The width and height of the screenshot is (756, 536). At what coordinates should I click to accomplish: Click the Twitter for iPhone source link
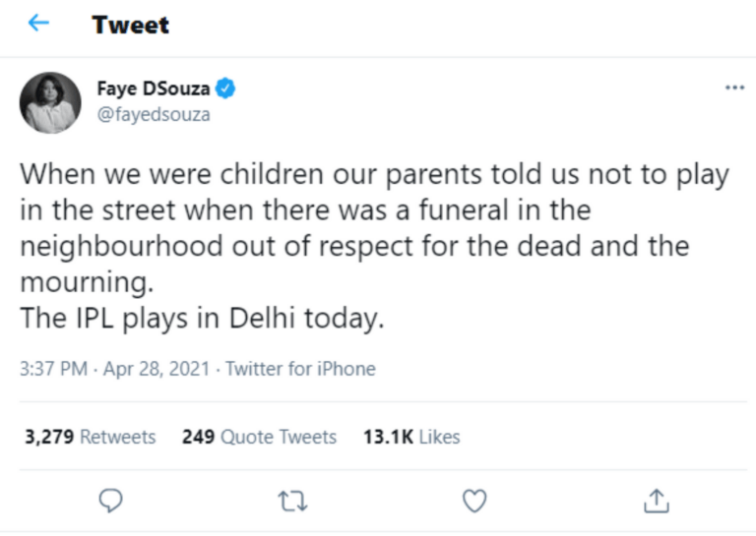[x=300, y=369]
